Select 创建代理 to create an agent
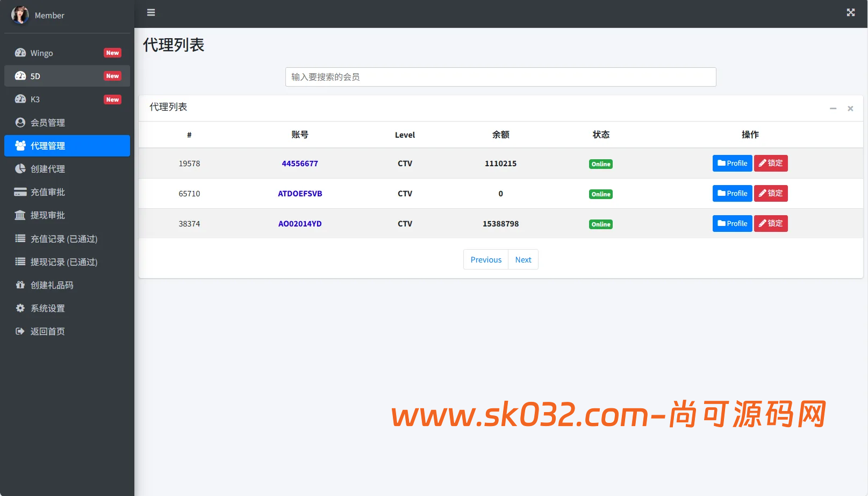Image resolution: width=868 pixels, height=496 pixels. coord(48,168)
